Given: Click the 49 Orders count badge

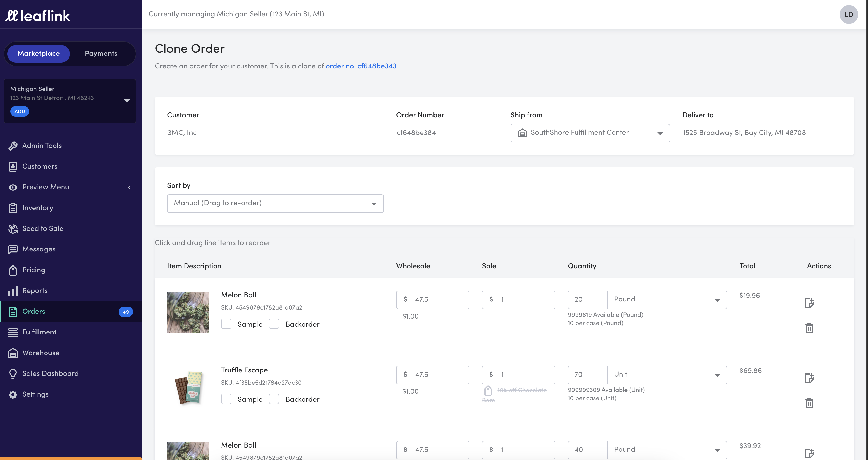Looking at the screenshot, I should [126, 312].
